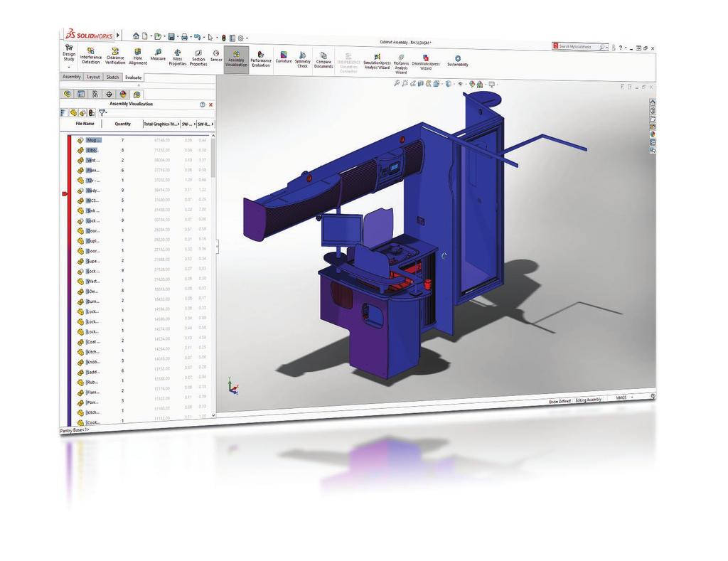Select the 'Body...' component row
Image resolution: width=728 pixels, height=561 pixels.
pyautogui.click(x=141, y=191)
